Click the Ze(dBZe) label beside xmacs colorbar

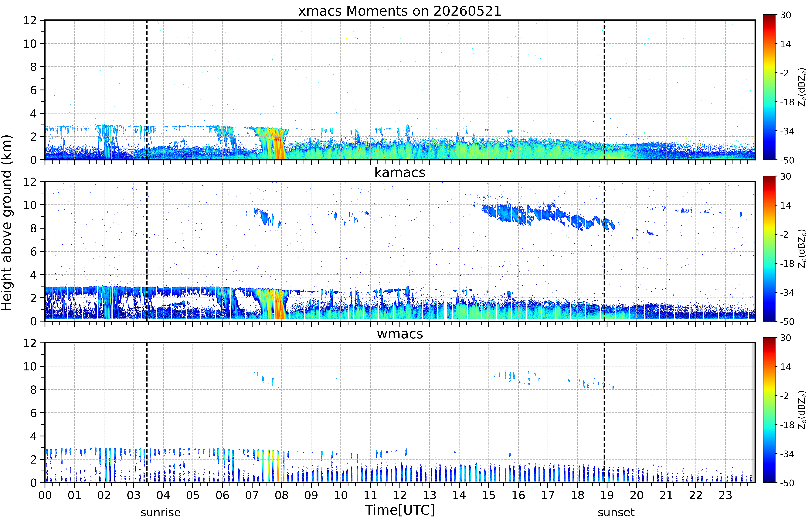tap(802, 87)
